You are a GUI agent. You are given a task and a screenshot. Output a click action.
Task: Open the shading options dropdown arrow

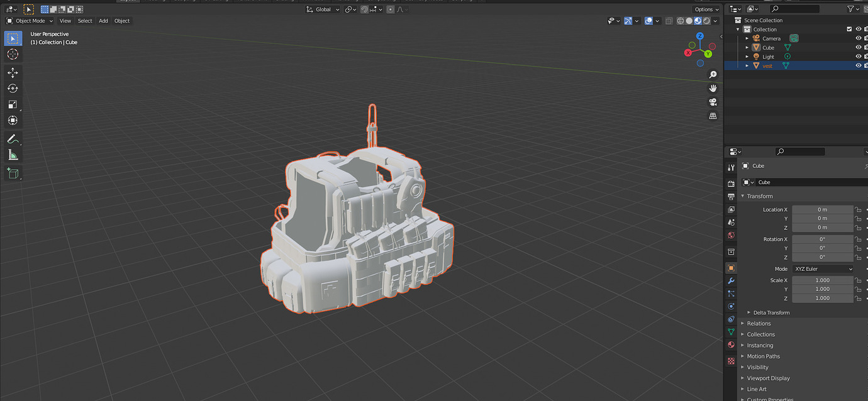tap(716, 21)
